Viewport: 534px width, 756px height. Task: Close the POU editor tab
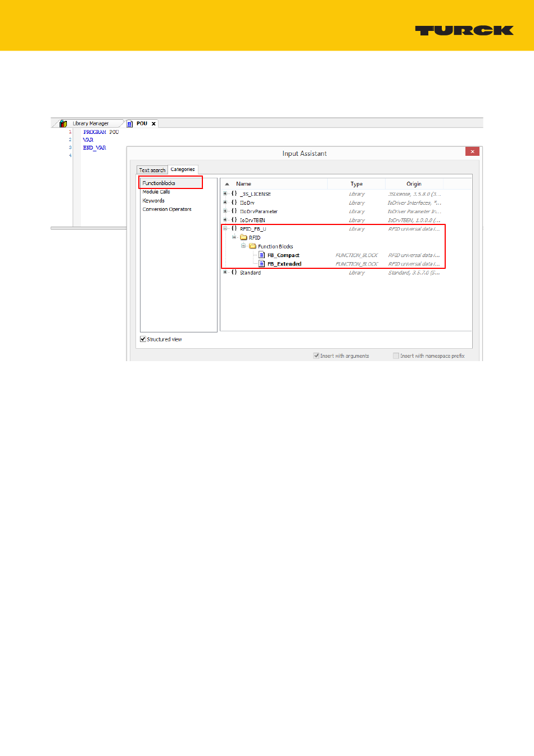pyautogui.click(x=153, y=124)
